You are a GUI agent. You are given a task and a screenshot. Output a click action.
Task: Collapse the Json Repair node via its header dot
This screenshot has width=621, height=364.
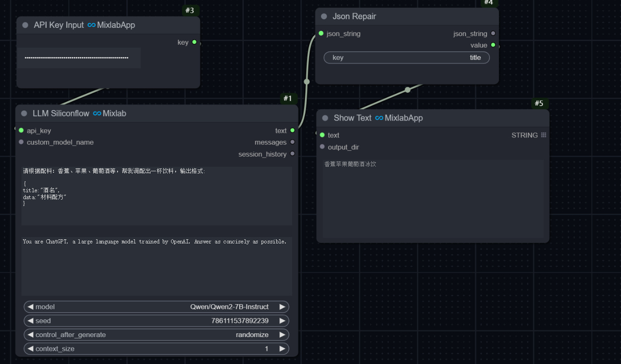tap(324, 16)
